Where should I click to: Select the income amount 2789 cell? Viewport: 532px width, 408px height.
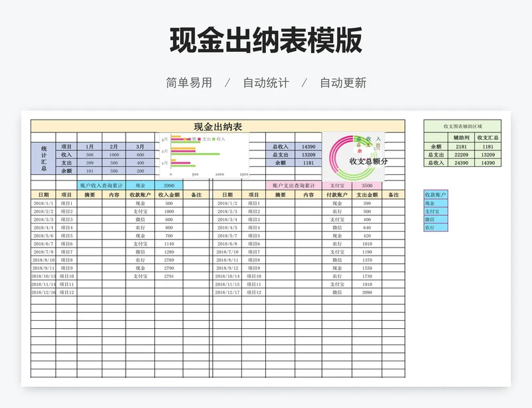point(169,260)
